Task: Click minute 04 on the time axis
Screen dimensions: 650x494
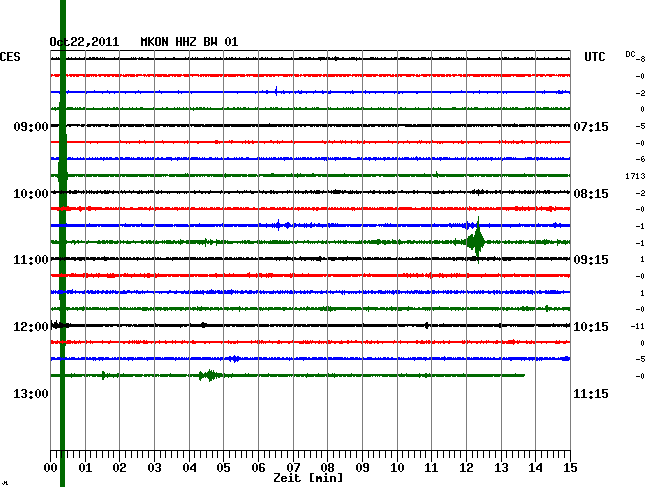Action: pos(189,468)
